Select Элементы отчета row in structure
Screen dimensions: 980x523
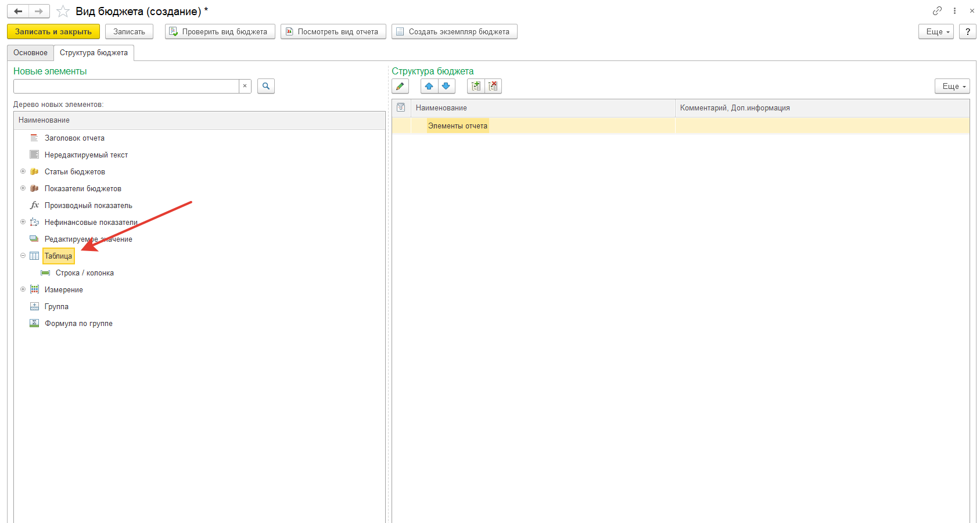point(458,126)
